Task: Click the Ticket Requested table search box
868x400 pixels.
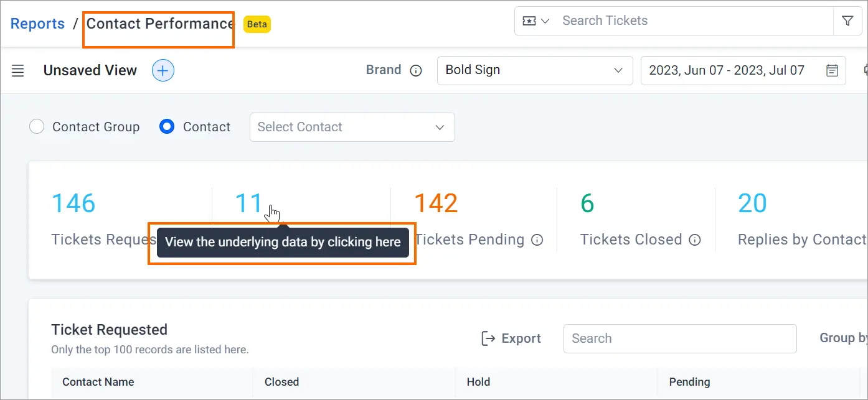Action: pyautogui.click(x=680, y=338)
